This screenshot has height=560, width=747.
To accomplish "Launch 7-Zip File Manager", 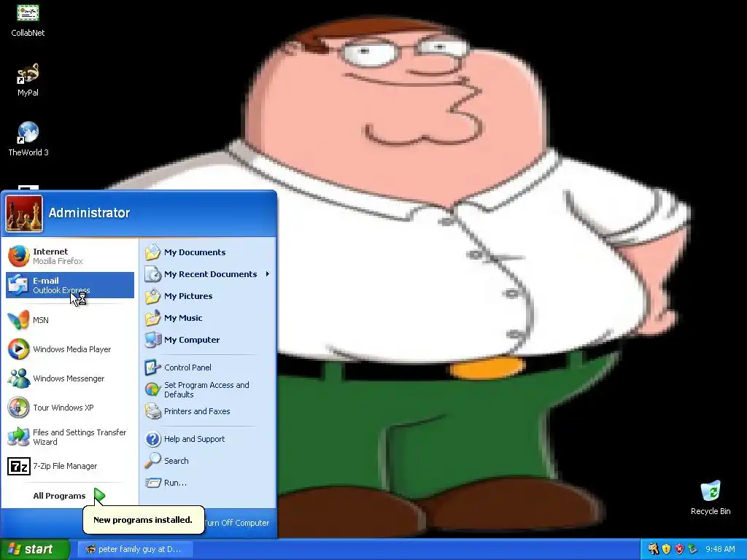I will (x=69, y=466).
